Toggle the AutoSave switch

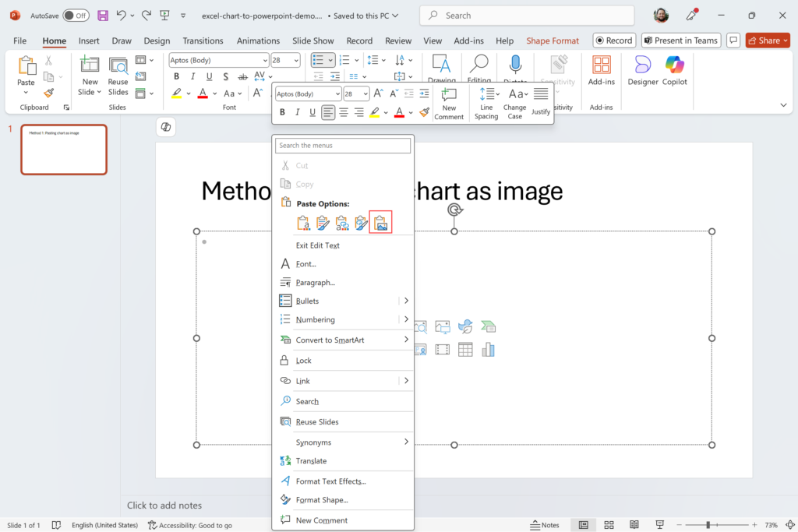click(x=76, y=16)
